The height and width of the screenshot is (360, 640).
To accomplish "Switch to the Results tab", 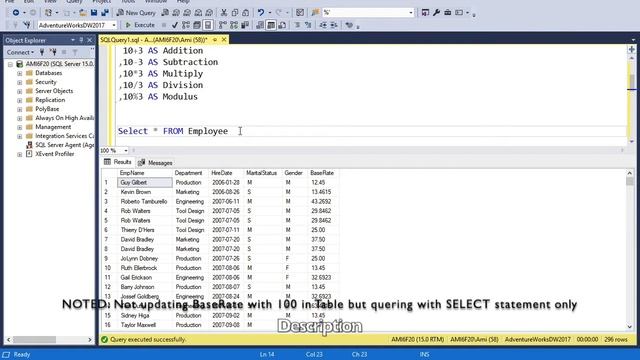I will click(118, 162).
